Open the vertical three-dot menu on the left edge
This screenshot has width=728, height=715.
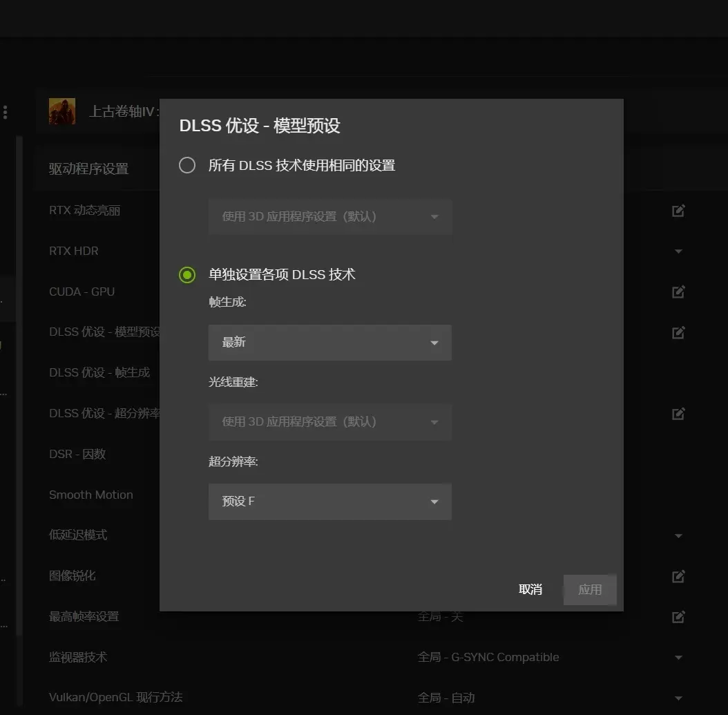click(x=5, y=112)
